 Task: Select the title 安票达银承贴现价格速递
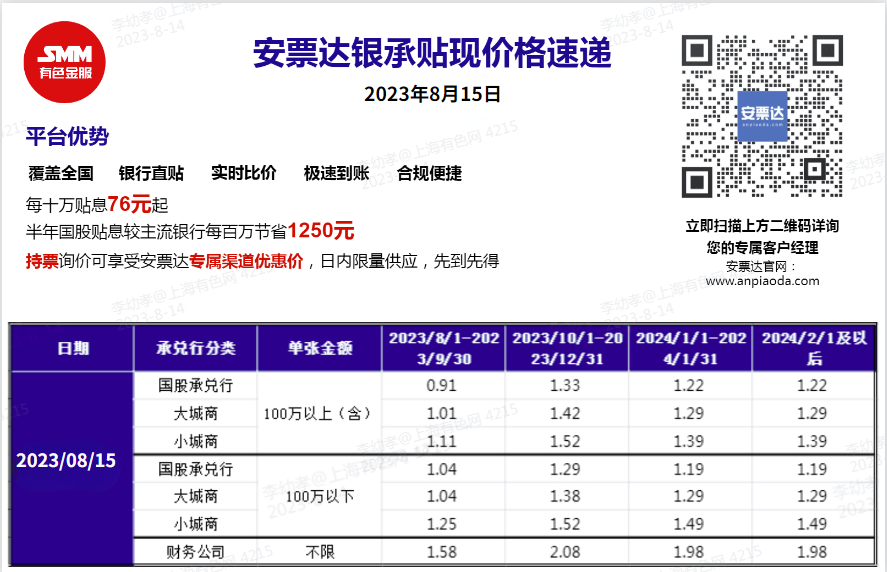[432, 53]
